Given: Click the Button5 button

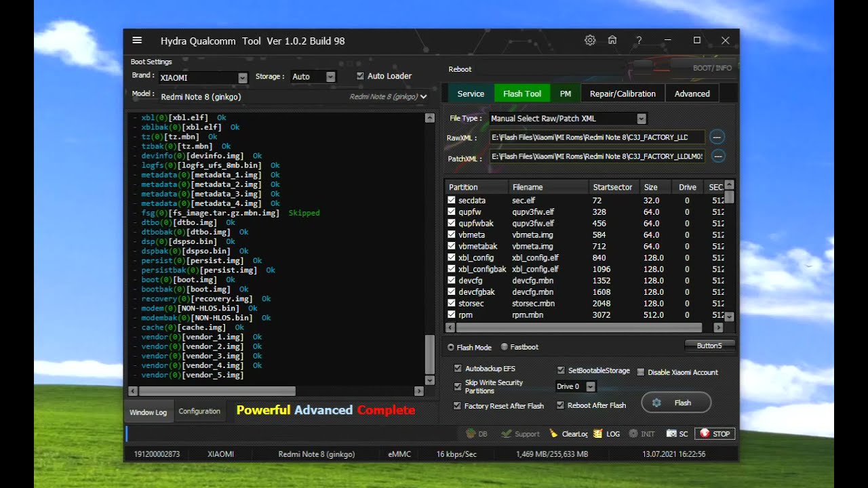Looking at the screenshot, I should point(709,346).
